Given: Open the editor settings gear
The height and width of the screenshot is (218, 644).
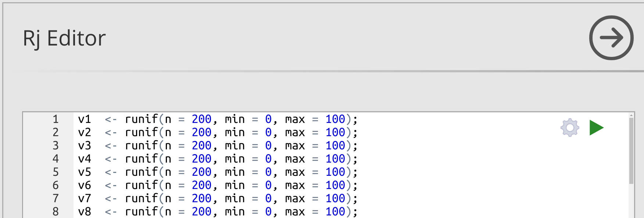Looking at the screenshot, I should coord(570,128).
